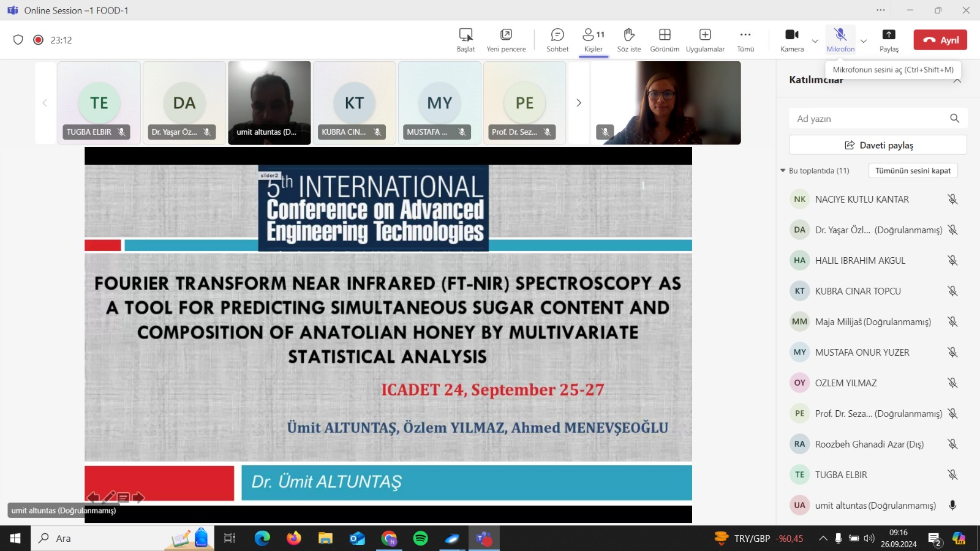Click the Söz iste raise hand icon

(x=628, y=40)
